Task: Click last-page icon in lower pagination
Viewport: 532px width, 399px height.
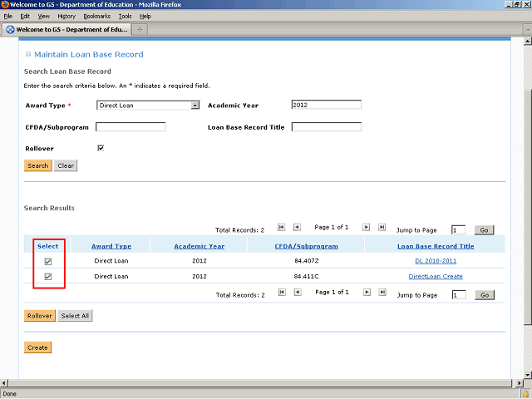Action: (x=382, y=292)
